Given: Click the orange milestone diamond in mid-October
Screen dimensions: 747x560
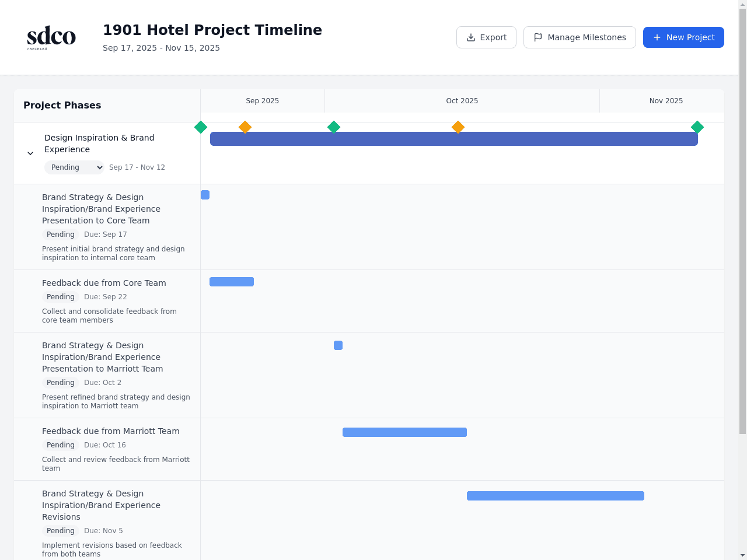Looking at the screenshot, I should coord(458,127).
